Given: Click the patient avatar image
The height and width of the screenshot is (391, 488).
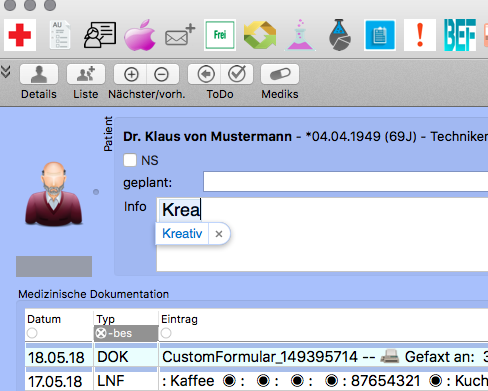Looking at the screenshot, I should (x=54, y=194).
